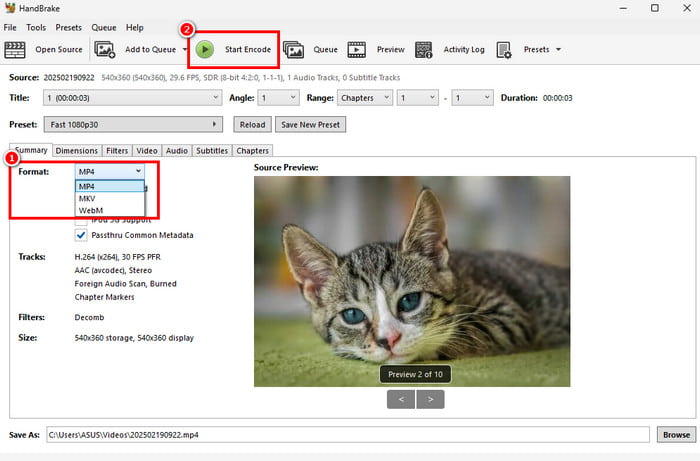Click the Start Encode label

click(248, 50)
